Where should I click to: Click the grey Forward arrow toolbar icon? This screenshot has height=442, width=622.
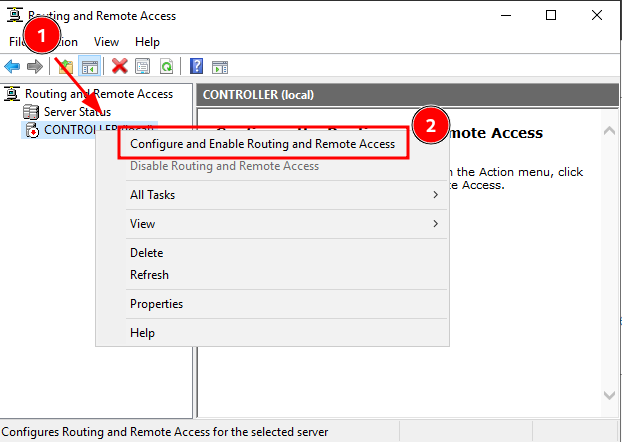(x=35, y=66)
